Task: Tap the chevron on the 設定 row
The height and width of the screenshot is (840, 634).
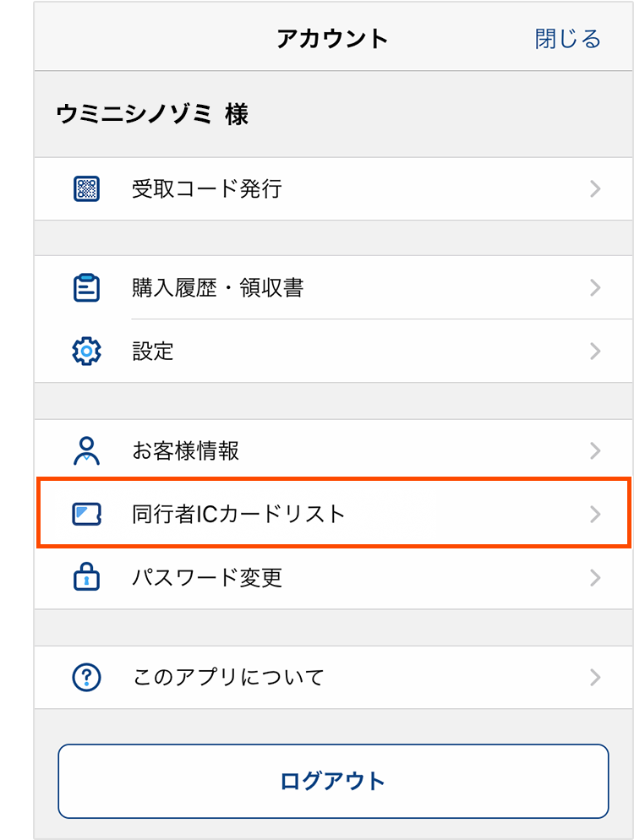Action: click(596, 351)
